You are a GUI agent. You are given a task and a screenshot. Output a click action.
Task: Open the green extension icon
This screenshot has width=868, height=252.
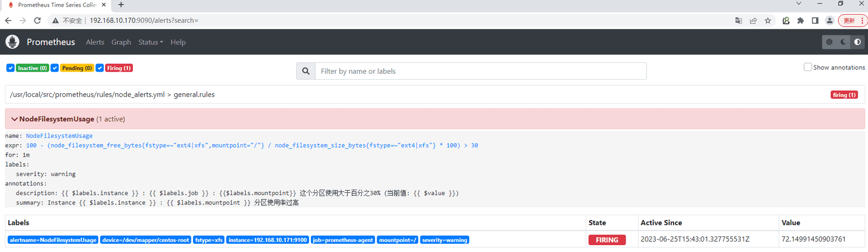pos(786,21)
